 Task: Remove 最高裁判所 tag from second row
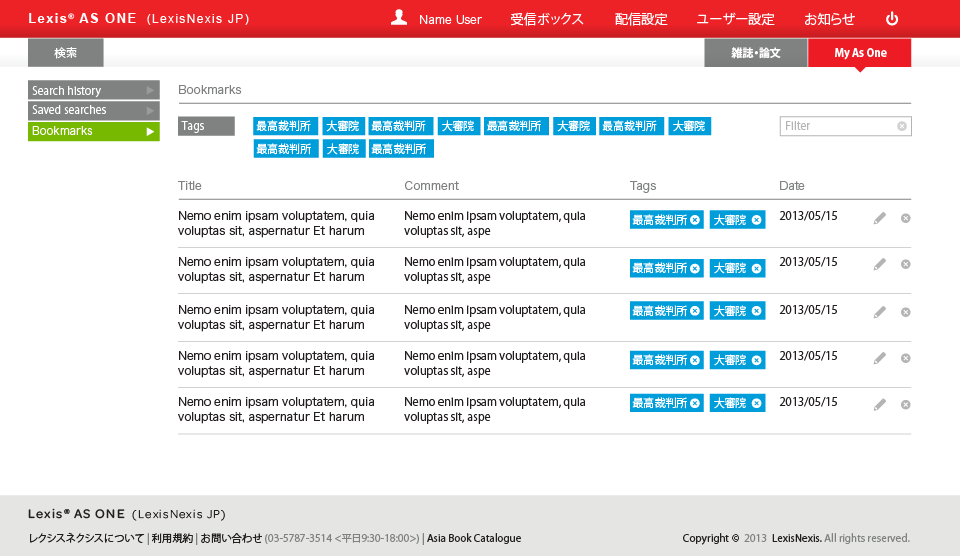(x=695, y=268)
